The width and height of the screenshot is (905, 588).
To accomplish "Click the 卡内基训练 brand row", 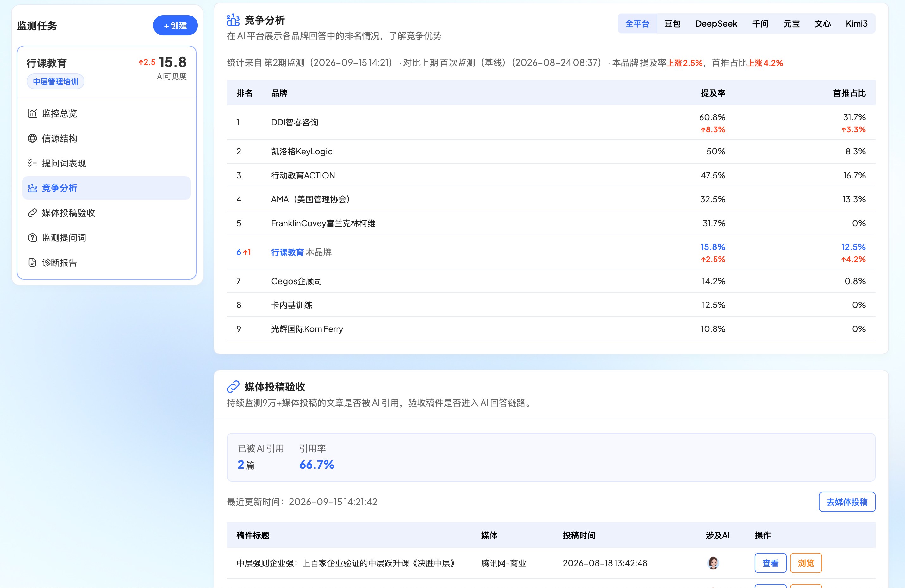I will [551, 305].
